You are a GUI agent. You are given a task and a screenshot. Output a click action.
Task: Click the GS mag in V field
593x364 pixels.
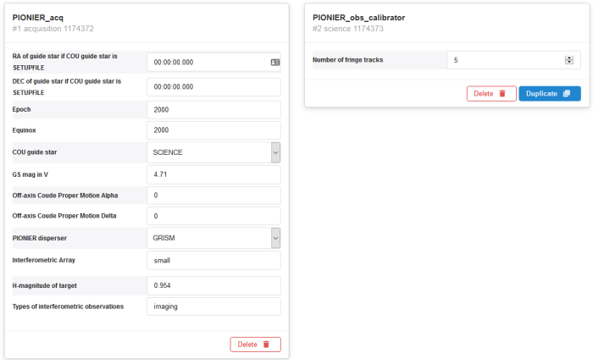pos(213,174)
